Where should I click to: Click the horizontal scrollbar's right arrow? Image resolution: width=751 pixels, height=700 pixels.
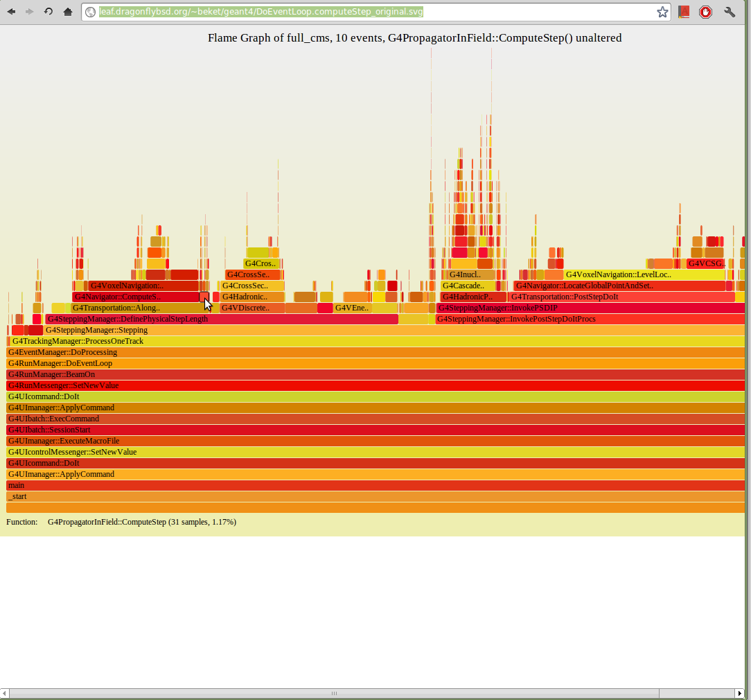pos(739,693)
